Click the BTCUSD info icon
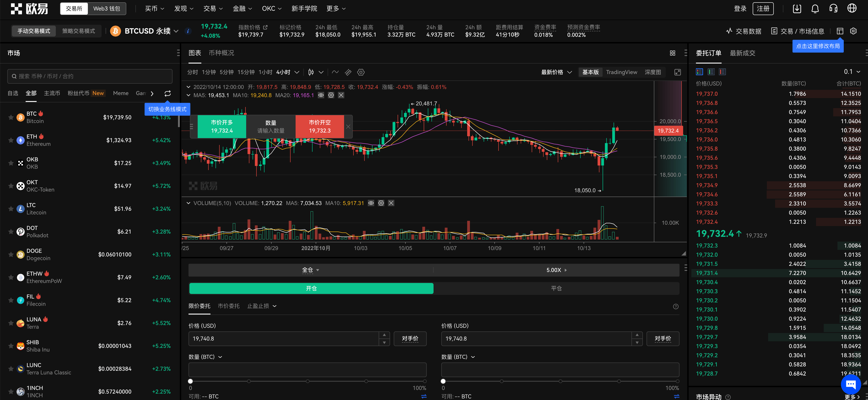Viewport: 868px width, 400px height. point(188,31)
